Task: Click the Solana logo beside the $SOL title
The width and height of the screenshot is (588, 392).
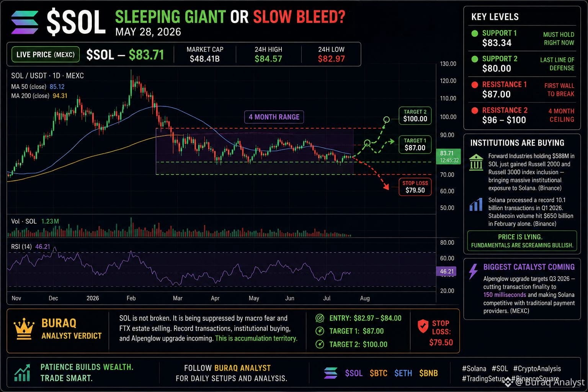Action: 25,23
